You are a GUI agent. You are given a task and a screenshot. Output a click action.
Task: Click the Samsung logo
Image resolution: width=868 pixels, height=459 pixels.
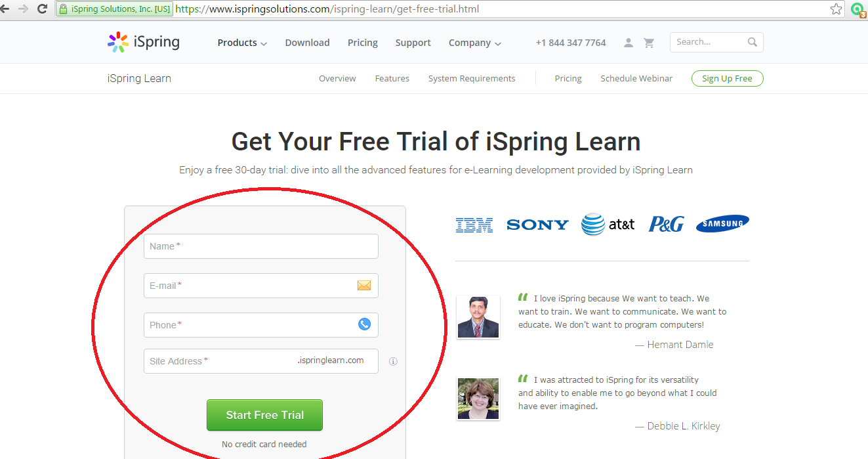[722, 224]
